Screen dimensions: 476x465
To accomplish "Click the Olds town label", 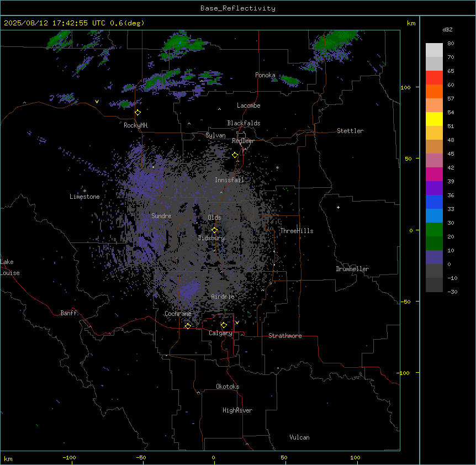I will [214, 218].
